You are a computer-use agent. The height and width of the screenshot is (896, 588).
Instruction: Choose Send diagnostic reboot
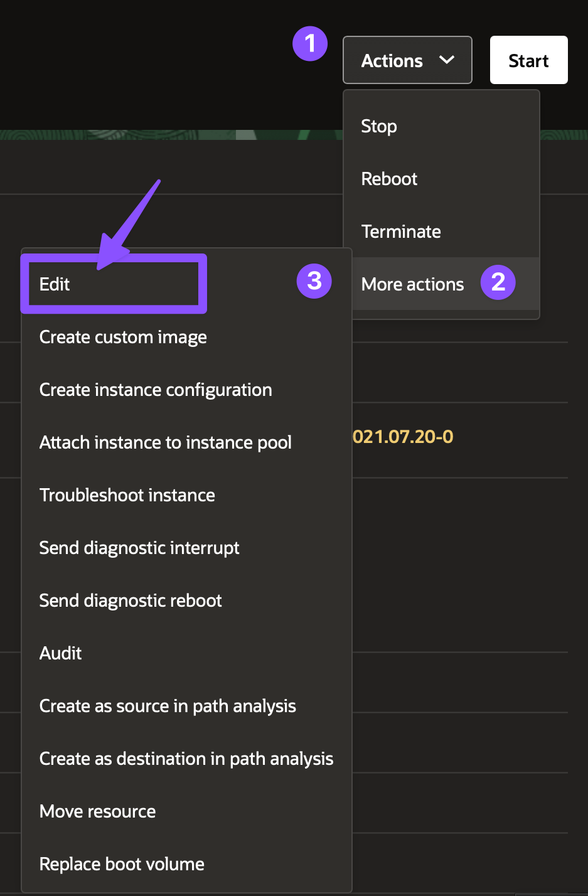[x=186, y=600]
